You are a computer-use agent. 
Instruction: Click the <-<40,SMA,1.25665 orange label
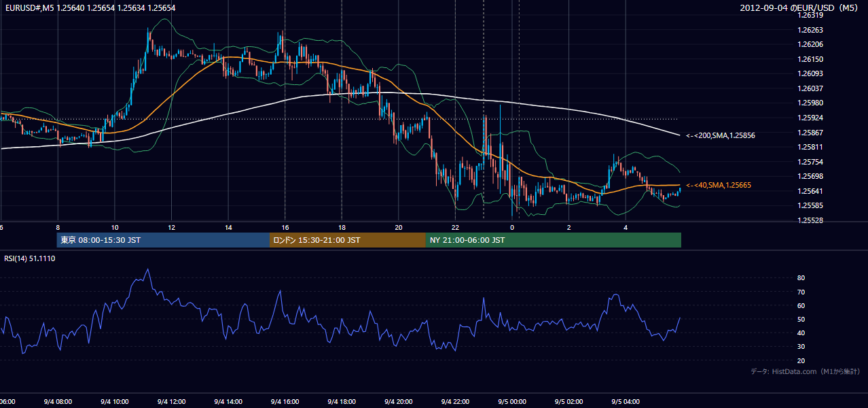[x=718, y=185]
